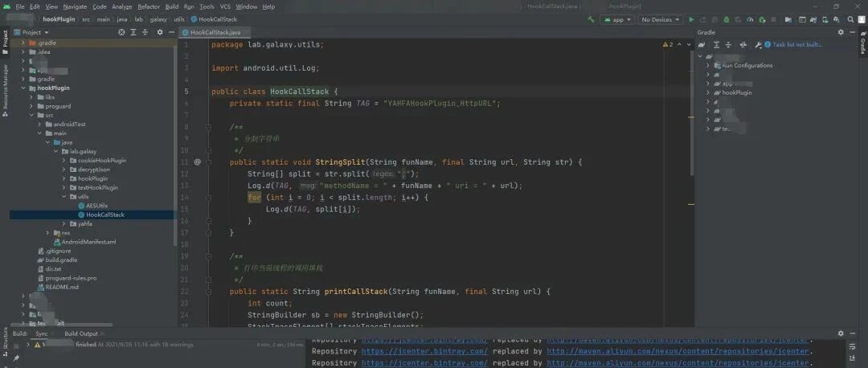Screen dimensions: 868x368
Task: Click editor warnings indicator showing 2
Action: coord(668,44)
